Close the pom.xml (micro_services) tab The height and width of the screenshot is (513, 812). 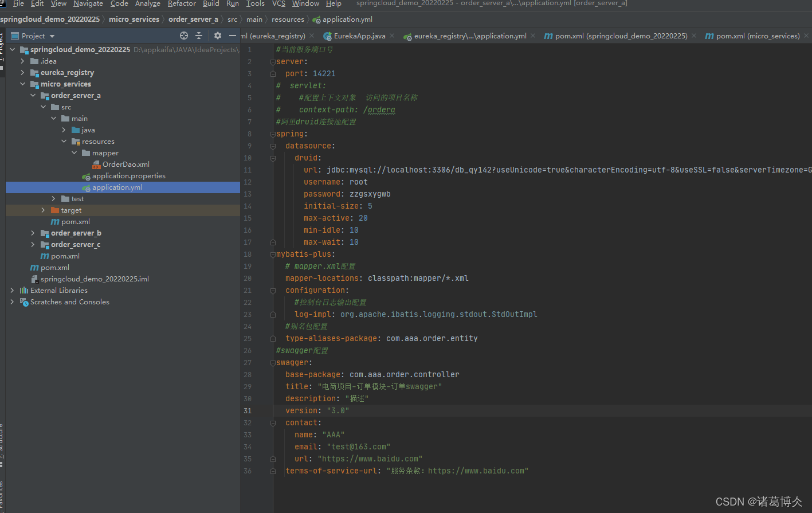[x=806, y=36]
